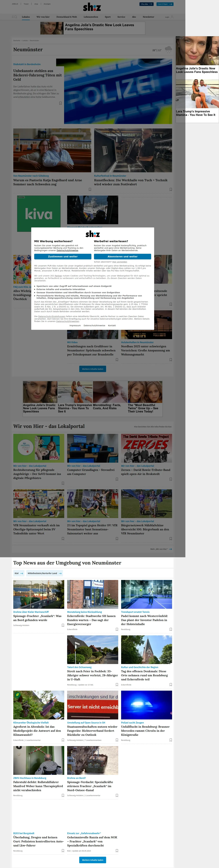Bookmark the Fockbek Streit nach Feier article
The width and height of the screenshot is (219, 868).
click(117, 685)
